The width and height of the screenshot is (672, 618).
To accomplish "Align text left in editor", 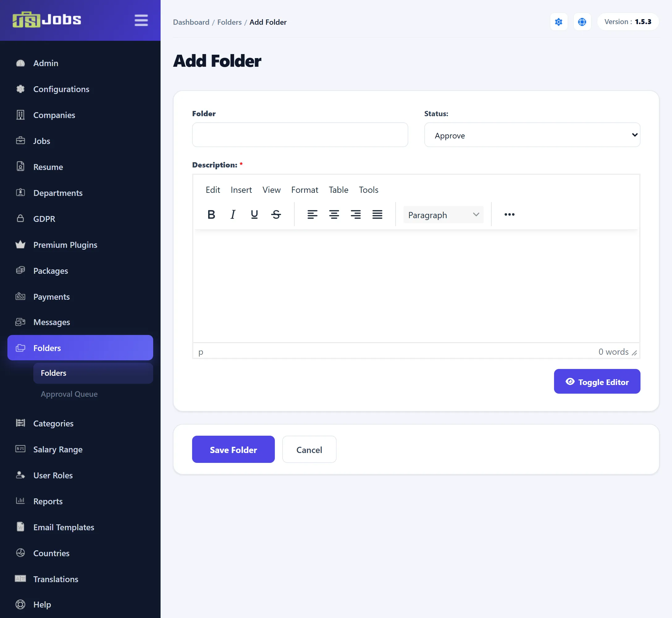I will pos(312,214).
